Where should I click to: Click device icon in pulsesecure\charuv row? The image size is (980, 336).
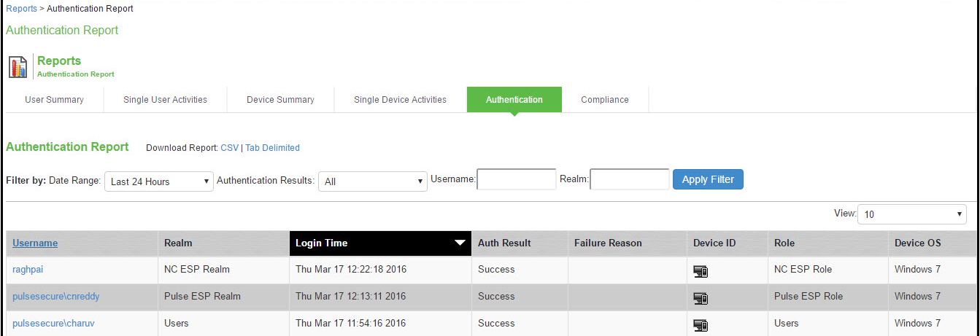click(x=701, y=324)
